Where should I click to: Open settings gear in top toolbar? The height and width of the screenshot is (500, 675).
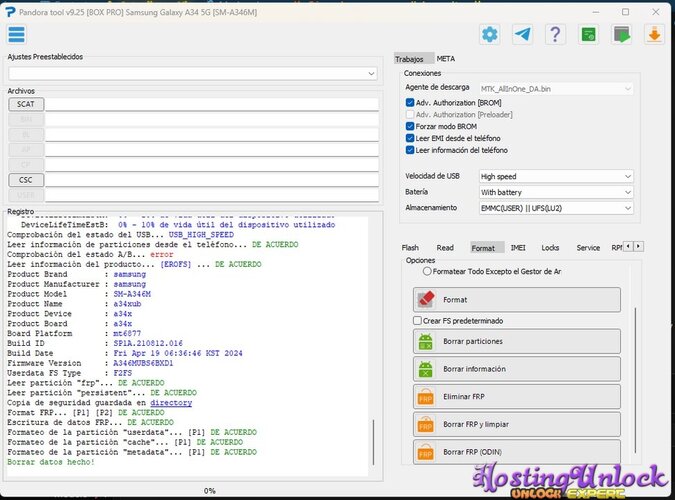(490, 34)
